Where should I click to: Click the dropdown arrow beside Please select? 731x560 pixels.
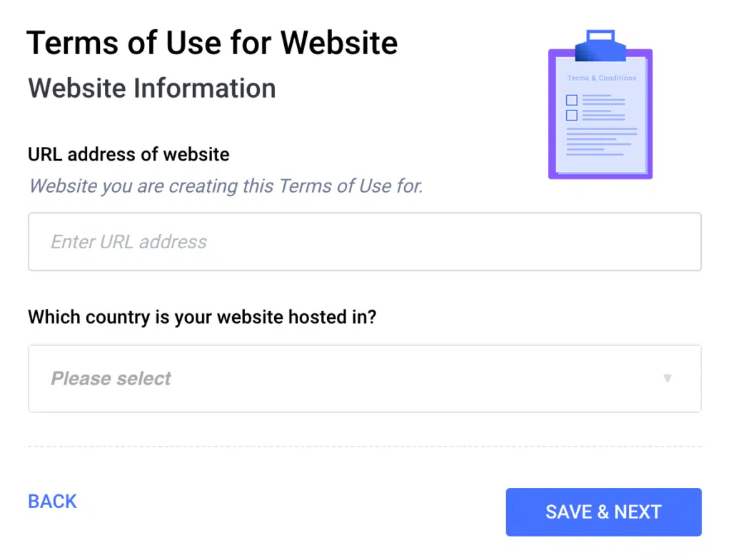tap(667, 378)
